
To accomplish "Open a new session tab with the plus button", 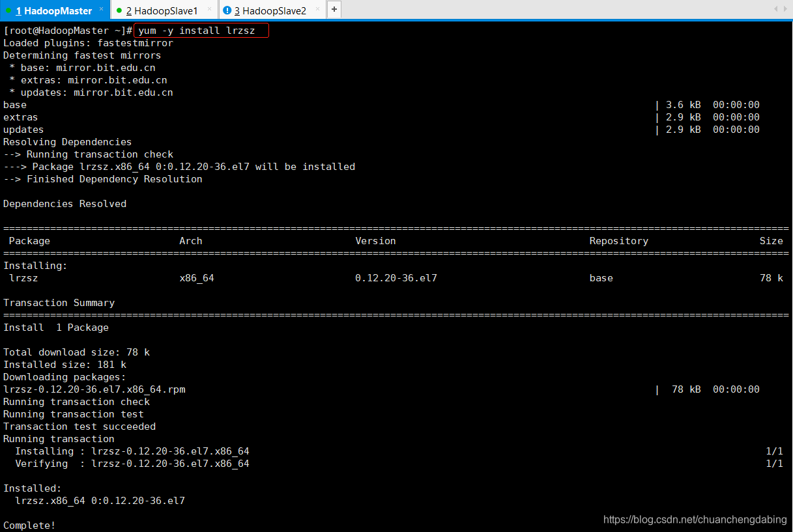I will pos(334,10).
